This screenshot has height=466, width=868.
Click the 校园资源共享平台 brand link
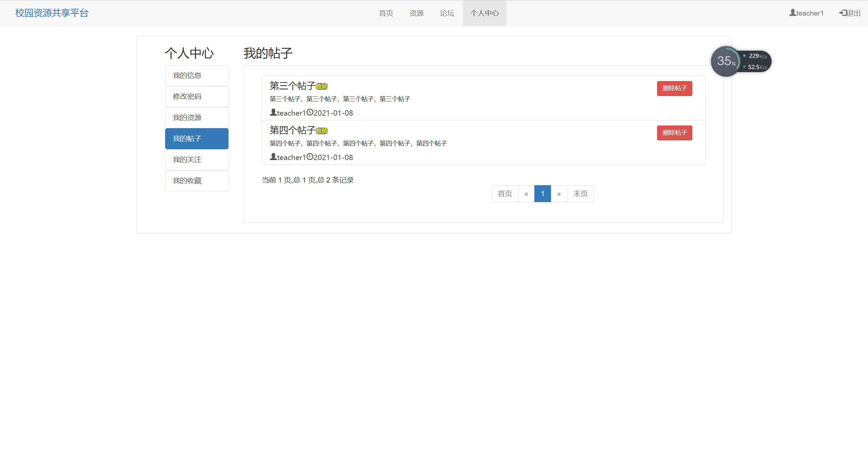(x=52, y=13)
